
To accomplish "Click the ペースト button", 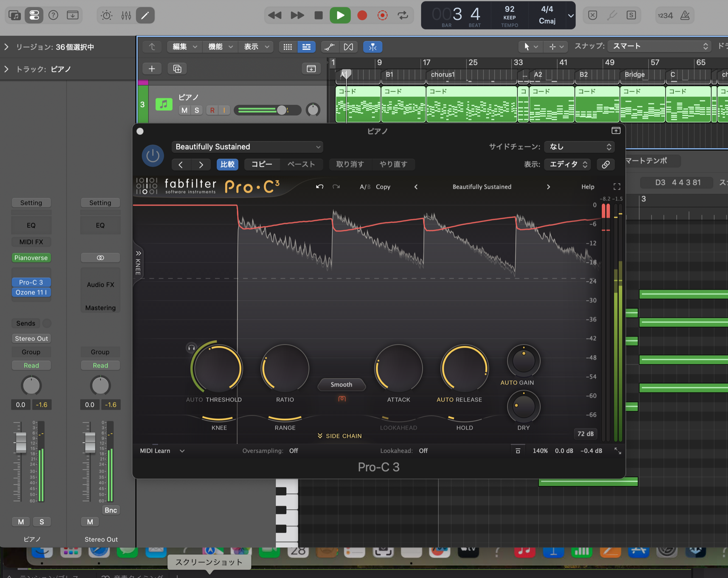I will 301,164.
